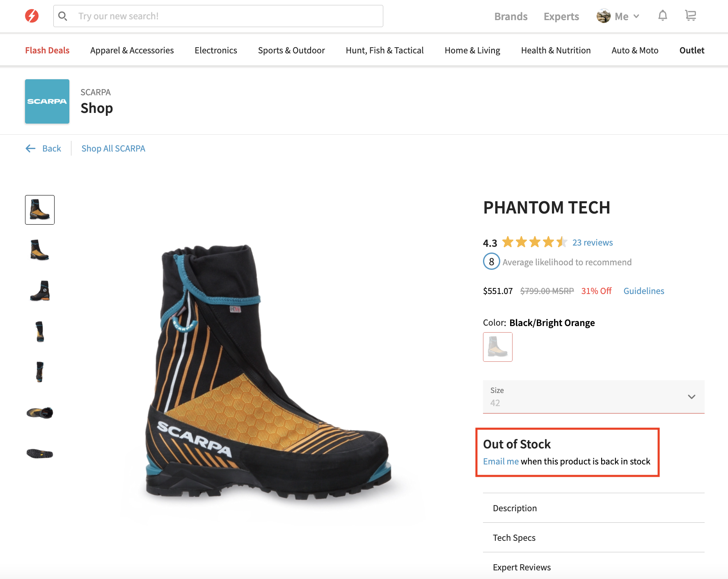The height and width of the screenshot is (579, 728).
Task: Expand the Size dropdown
Action: [593, 397]
